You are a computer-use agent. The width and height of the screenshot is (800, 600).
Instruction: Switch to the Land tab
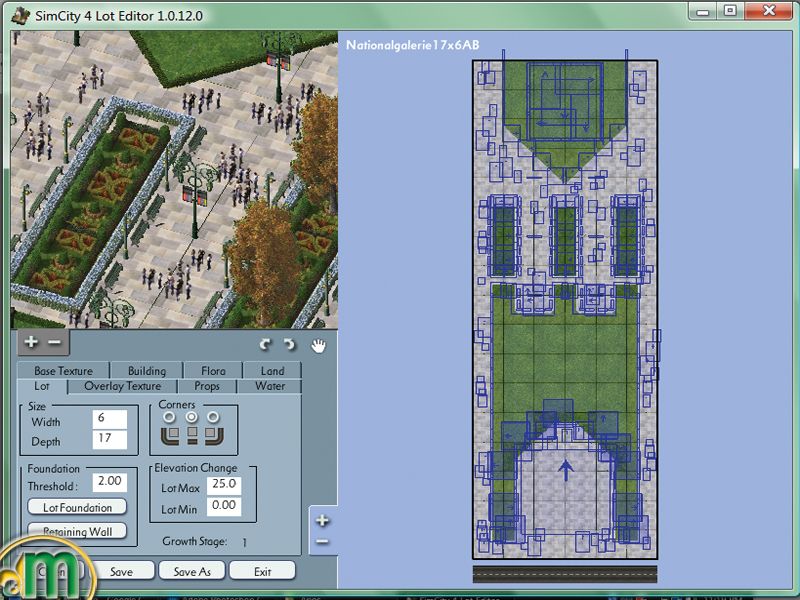click(272, 370)
